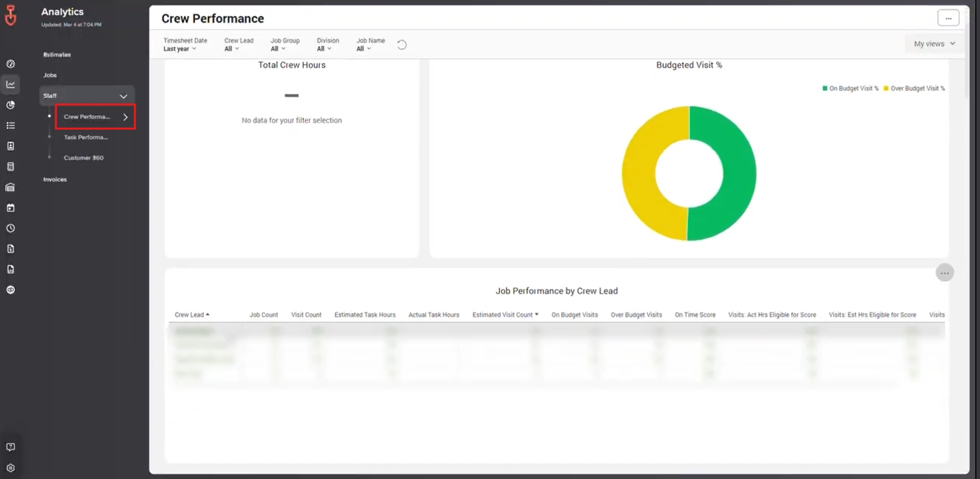980x479 pixels.
Task: Open the calculator icon in the sidebar
Action: [x=10, y=166]
